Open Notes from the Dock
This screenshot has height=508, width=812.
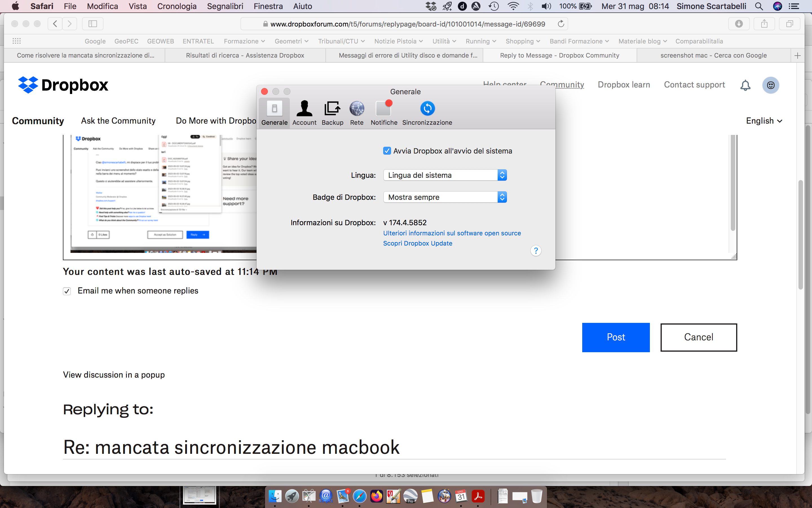427,496
